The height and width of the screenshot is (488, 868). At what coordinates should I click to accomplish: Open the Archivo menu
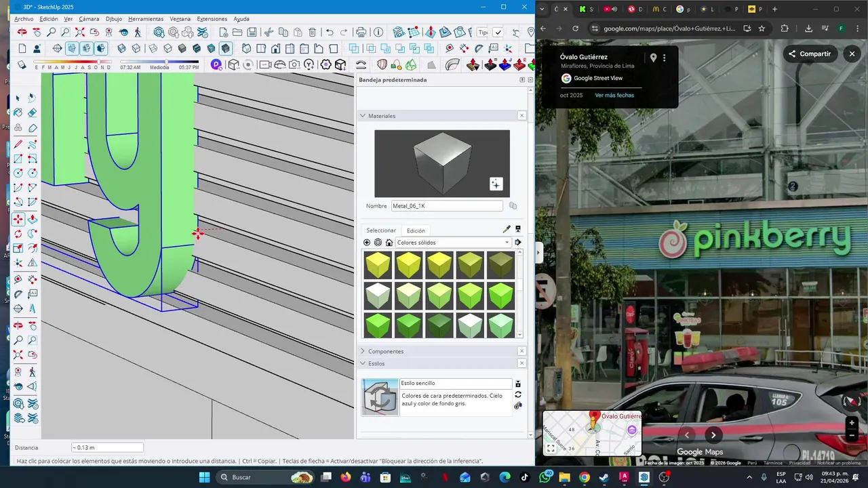pyautogui.click(x=24, y=19)
